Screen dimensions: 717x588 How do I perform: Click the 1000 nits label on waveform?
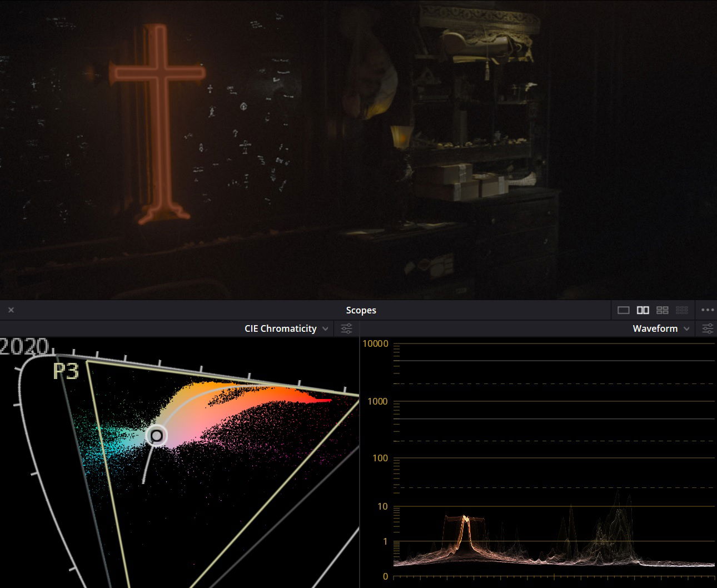[377, 401]
